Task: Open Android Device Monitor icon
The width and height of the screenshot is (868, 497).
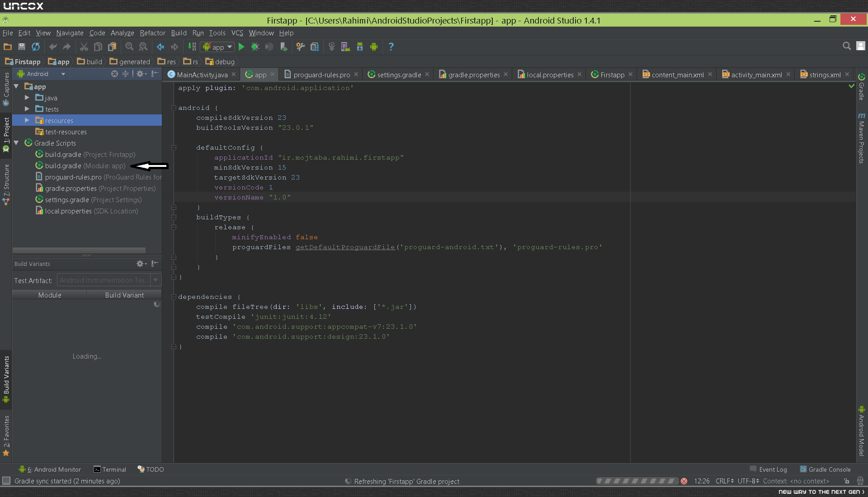Action: 374,47
